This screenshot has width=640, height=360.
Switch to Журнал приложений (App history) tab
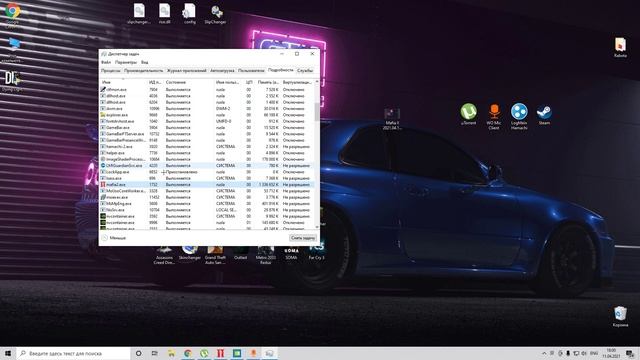tap(187, 71)
